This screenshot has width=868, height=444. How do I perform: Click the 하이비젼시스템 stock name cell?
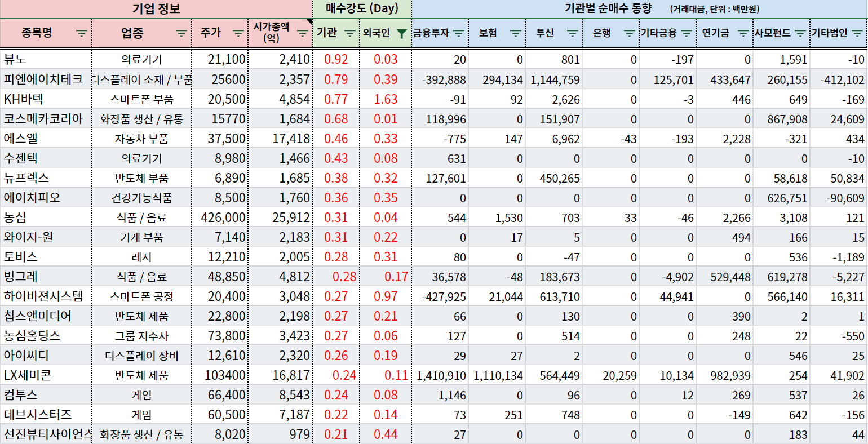pyautogui.click(x=46, y=296)
